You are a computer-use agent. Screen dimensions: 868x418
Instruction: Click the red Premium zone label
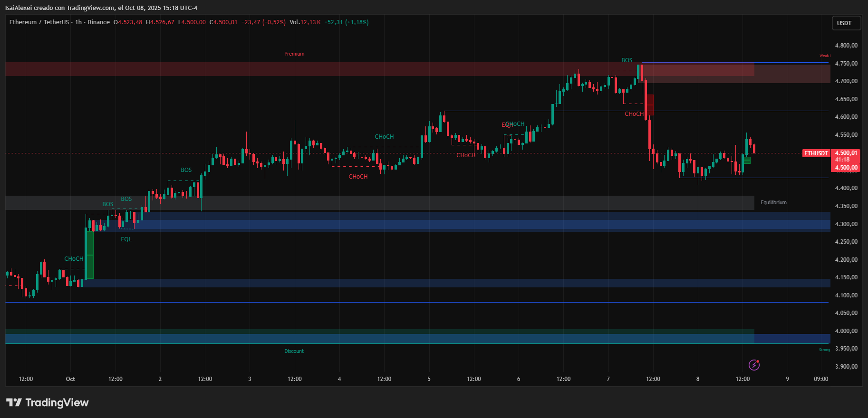tap(294, 54)
